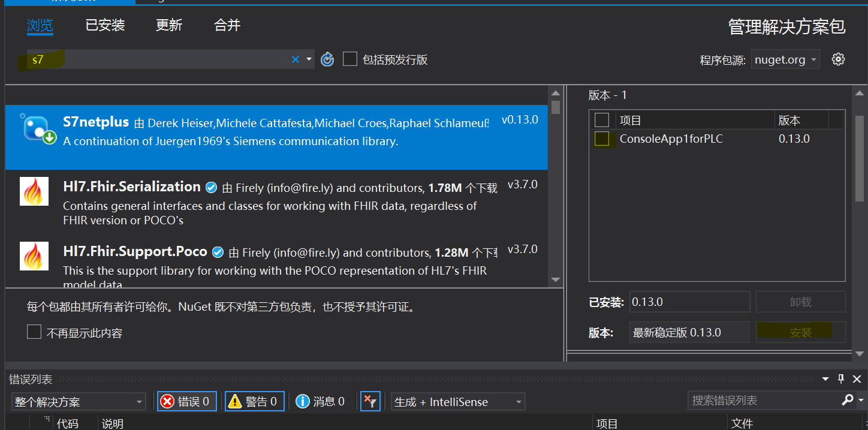
Task: Click the 版本 column header in project table
Action: (789, 120)
